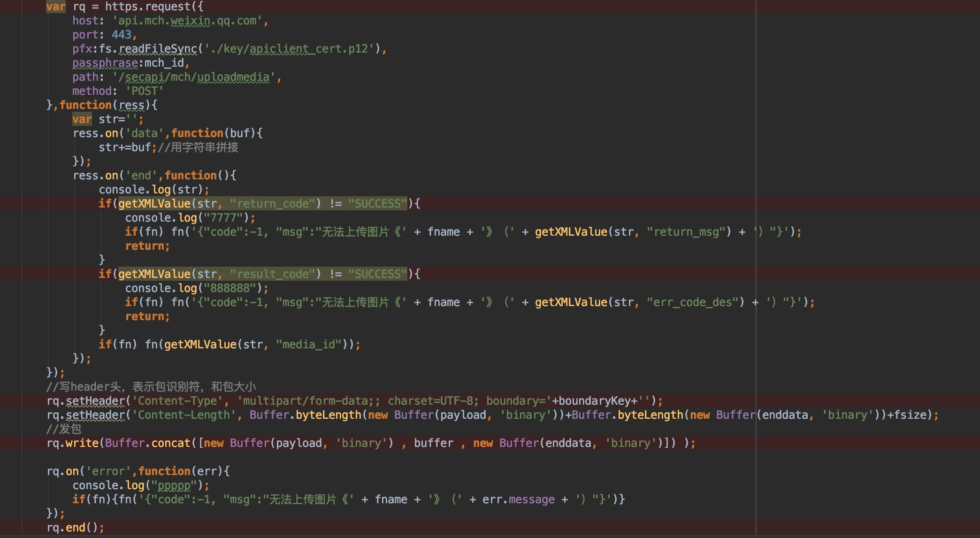
Task: Click the ress parameter in function(ress)
Action: tap(131, 105)
